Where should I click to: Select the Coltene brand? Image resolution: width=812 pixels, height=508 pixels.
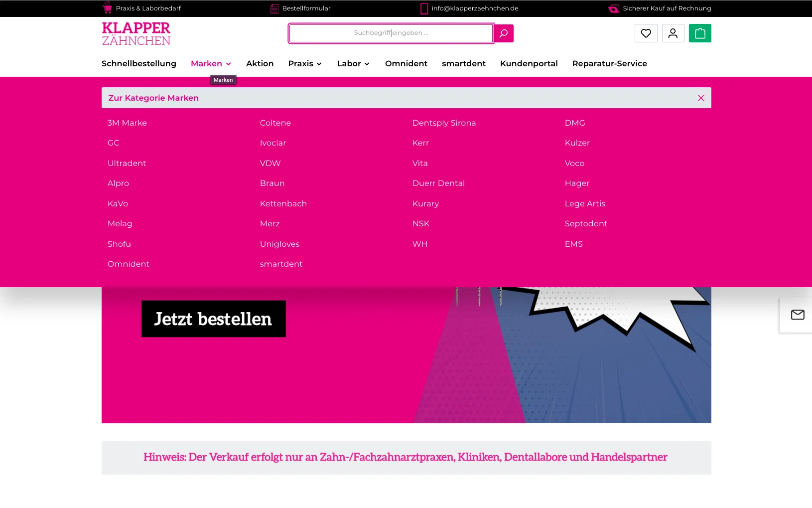coord(275,123)
